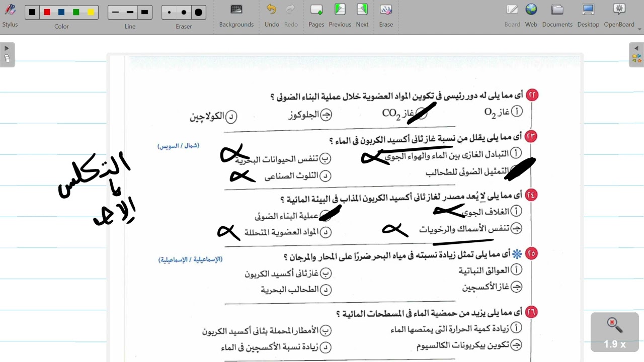Image resolution: width=644 pixels, height=362 pixels.
Task: Click the option 'غاز الأكسجين'
Action: 493,287
